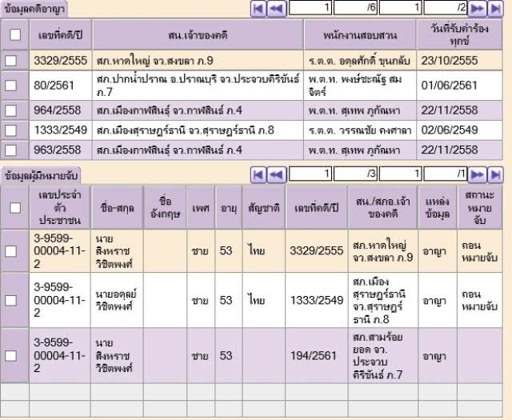Image resolution: width=512 pixels, height=420 pixels.
Task: Click station สภ.สามร้อยยอด จว.ประจวบคีรีขันธ์ ภ.7
Action: [x=378, y=356]
